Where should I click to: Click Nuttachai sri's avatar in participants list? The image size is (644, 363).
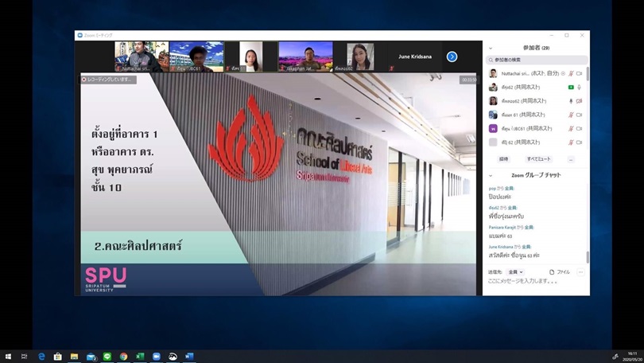coord(493,73)
